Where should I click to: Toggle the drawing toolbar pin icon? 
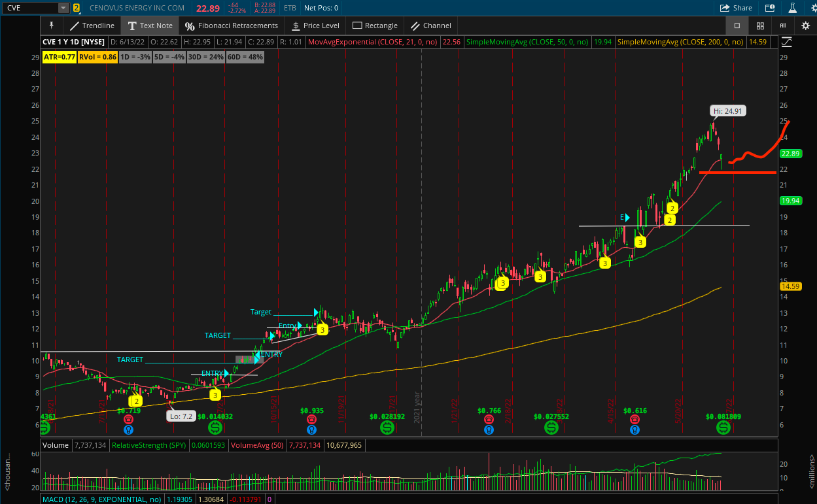click(x=51, y=25)
